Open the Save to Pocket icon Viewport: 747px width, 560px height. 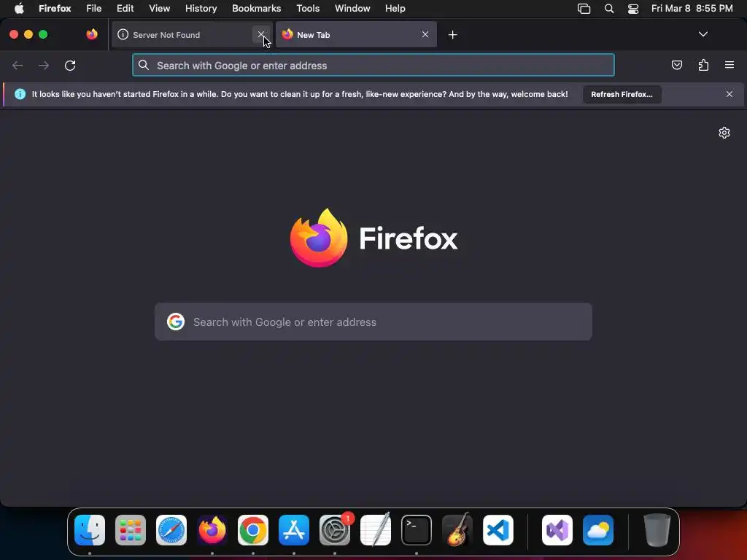point(676,65)
